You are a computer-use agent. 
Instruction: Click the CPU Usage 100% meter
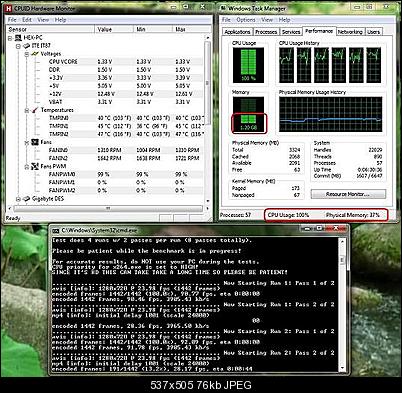tap(248, 65)
